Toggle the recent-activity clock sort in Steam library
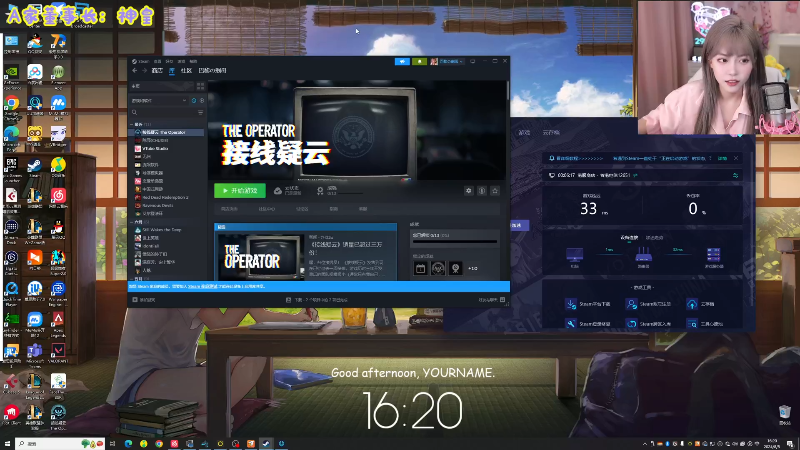 tap(194, 101)
